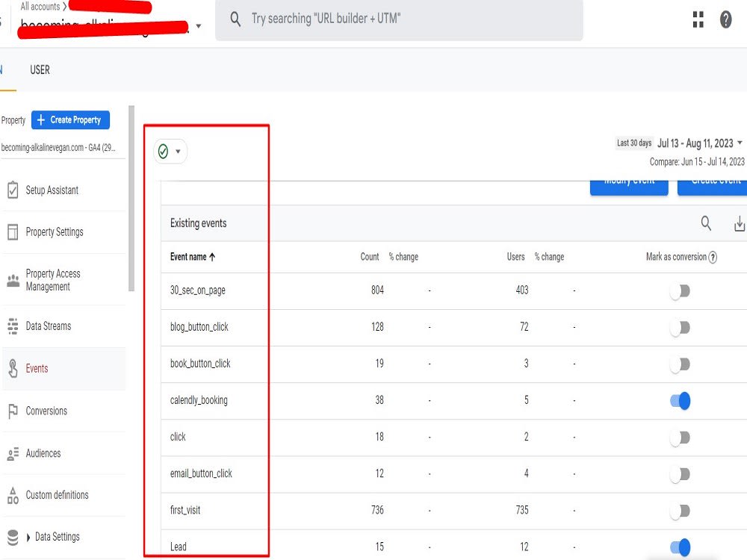Image resolution: width=747 pixels, height=560 pixels.
Task: Click the search box field
Action: coord(399,19)
